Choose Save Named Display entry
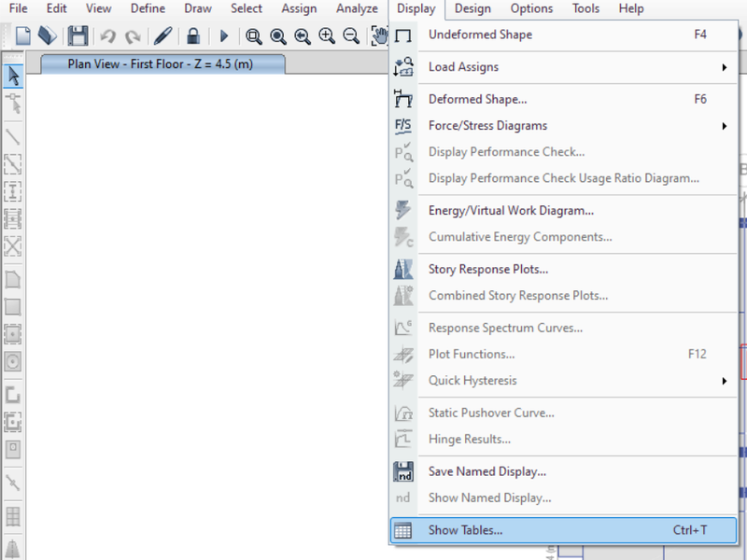Image resolution: width=747 pixels, height=560 pixels. (x=564, y=471)
